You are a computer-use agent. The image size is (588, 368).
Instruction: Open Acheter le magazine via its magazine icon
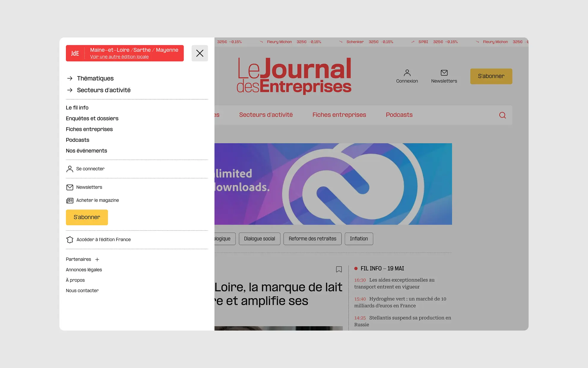coord(70,200)
